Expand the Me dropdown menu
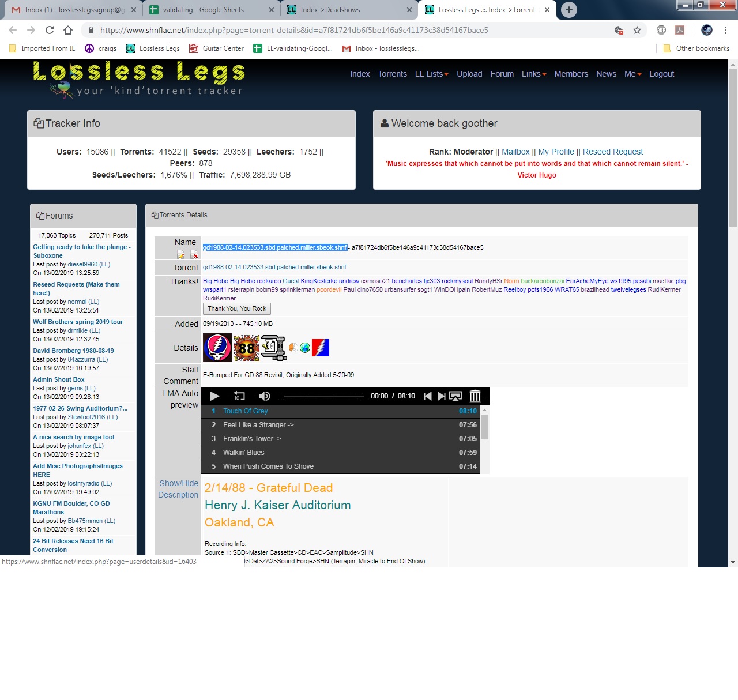The width and height of the screenshot is (738, 700). [x=633, y=74]
